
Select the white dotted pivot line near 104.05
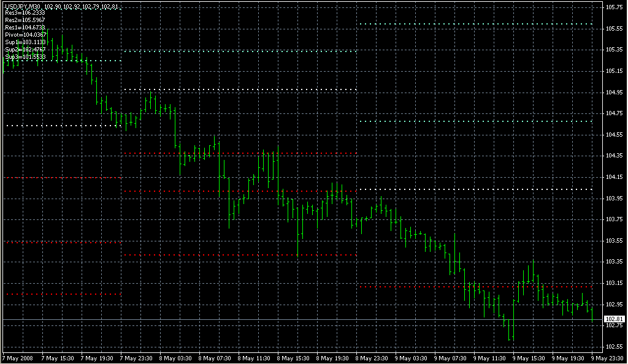475,189
